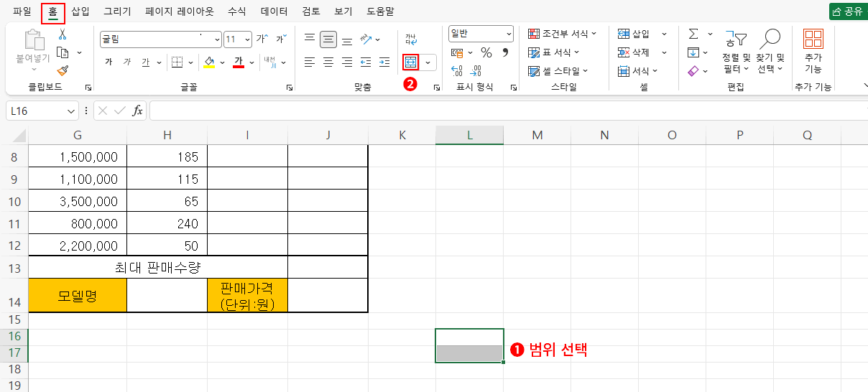
Task: Select cell containing 최대 판매수량
Action: 158,267
